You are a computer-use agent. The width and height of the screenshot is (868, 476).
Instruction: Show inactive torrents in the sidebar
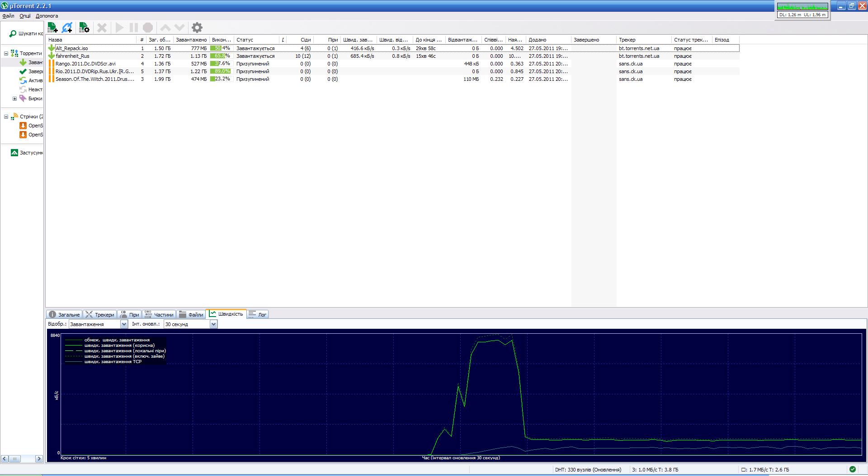[x=31, y=89]
